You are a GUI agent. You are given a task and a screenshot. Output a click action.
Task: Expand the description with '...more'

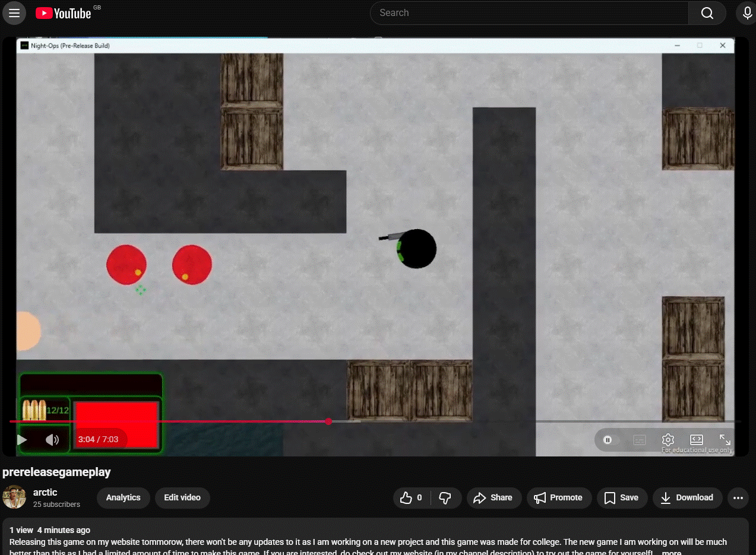point(672,553)
